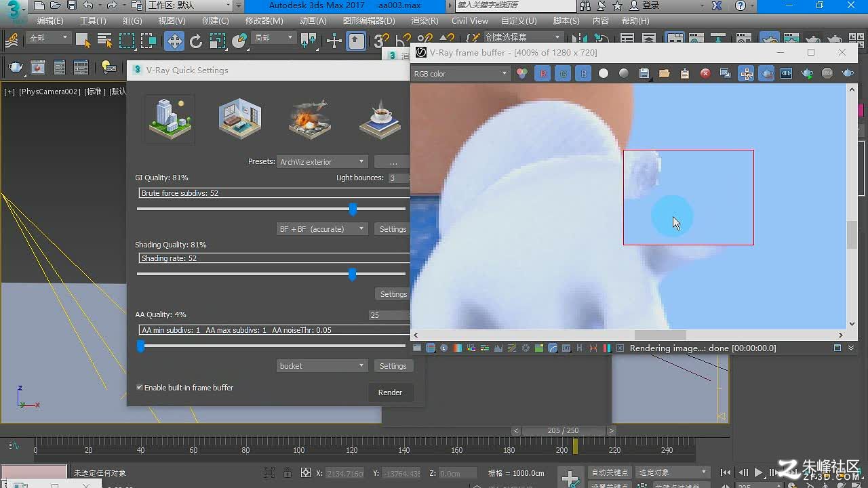Select the ArchViz exterior cityscape preset icon

170,119
